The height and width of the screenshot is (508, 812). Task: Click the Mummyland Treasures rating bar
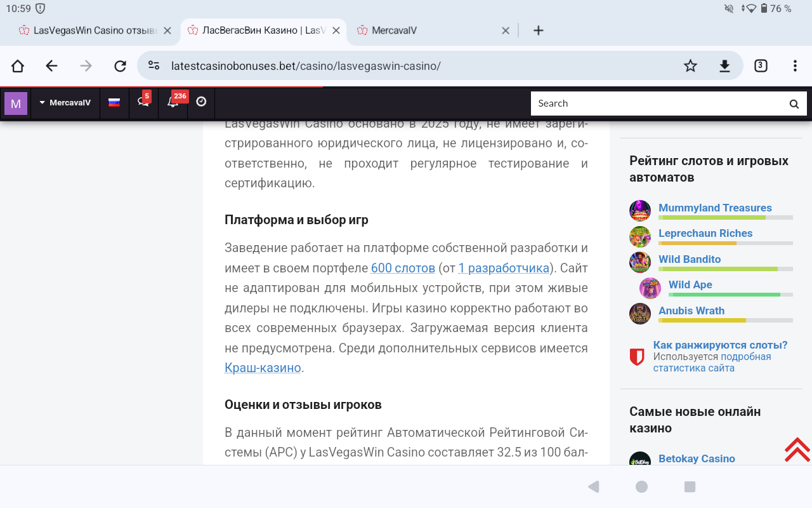[725, 218]
